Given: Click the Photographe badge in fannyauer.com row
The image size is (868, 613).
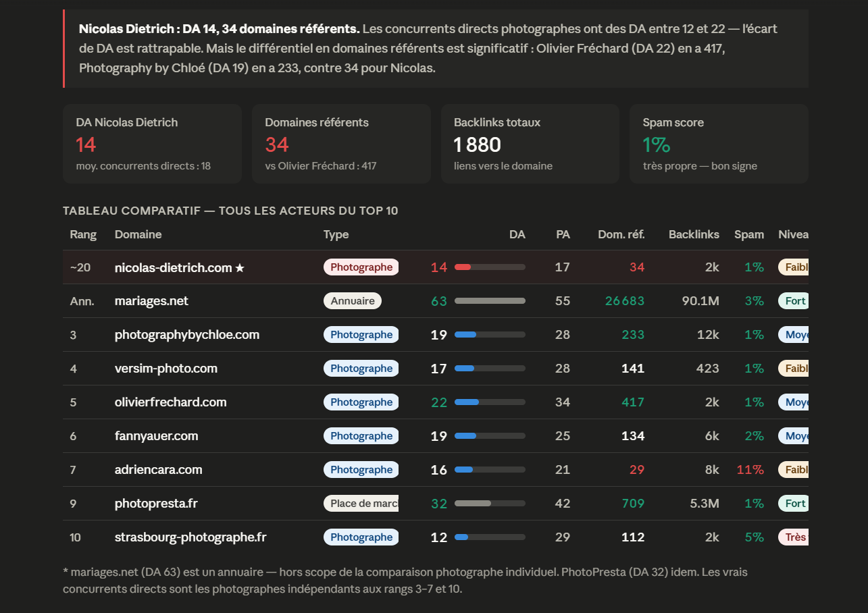Looking at the screenshot, I should [x=361, y=436].
